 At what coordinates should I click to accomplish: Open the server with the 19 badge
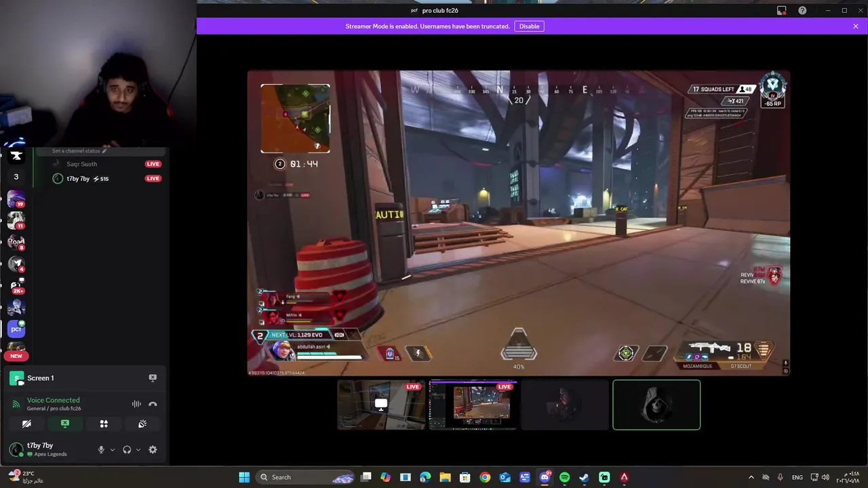16,199
